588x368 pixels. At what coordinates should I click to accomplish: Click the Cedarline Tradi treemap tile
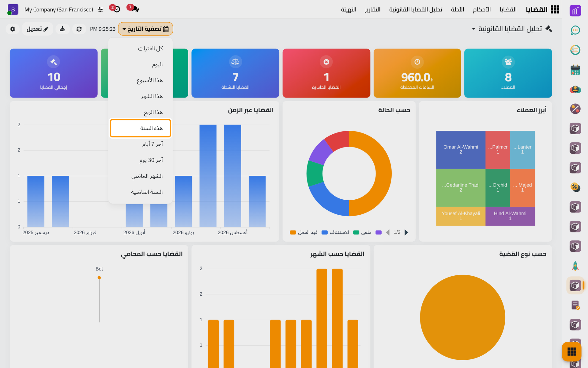pos(461,188)
